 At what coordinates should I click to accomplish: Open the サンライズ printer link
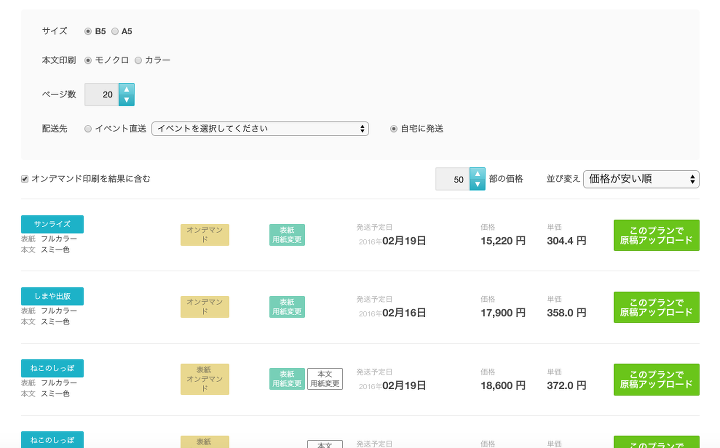(x=52, y=224)
